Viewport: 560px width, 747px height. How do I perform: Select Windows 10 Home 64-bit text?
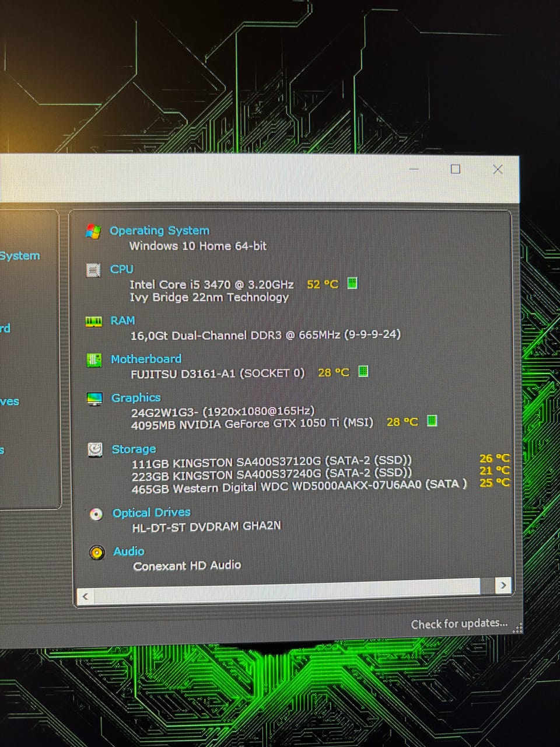(198, 246)
